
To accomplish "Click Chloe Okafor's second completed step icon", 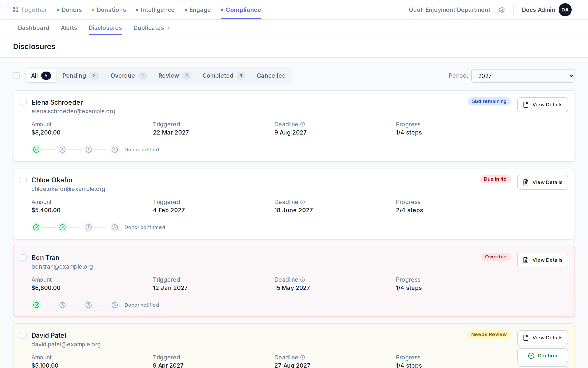I will pyautogui.click(x=62, y=227).
